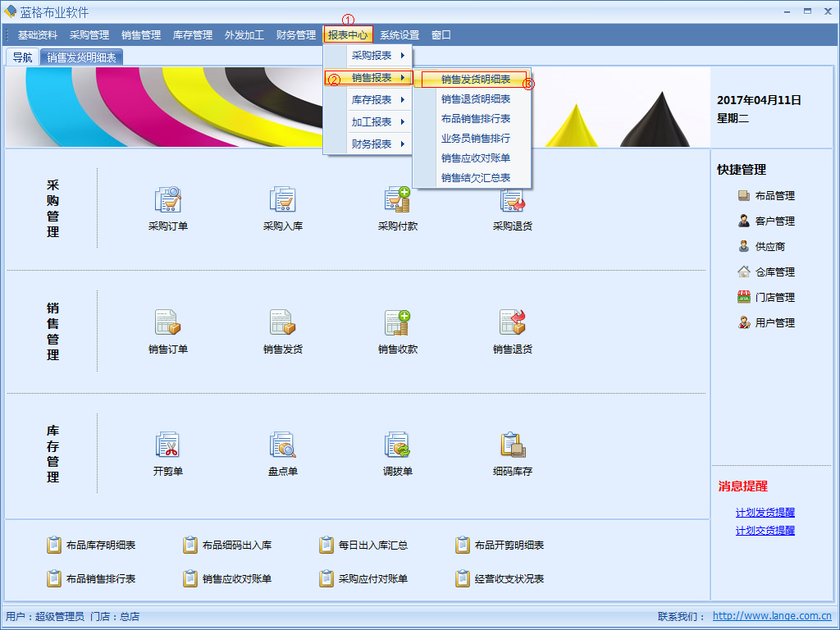Open the 盘点单 inventory check icon
The image size is (840, 630).
282,445
